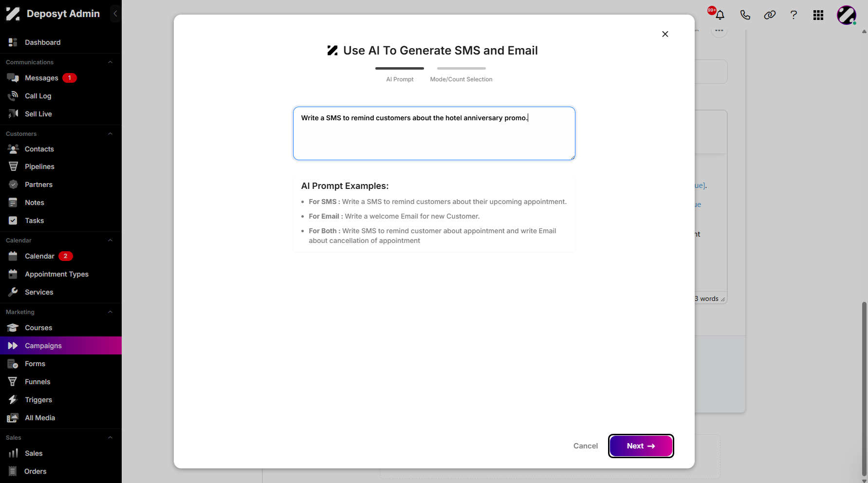Open the Courses graduation cap icon
The height and width of the screenshot is (483, 868).
[x=13, y=328]
